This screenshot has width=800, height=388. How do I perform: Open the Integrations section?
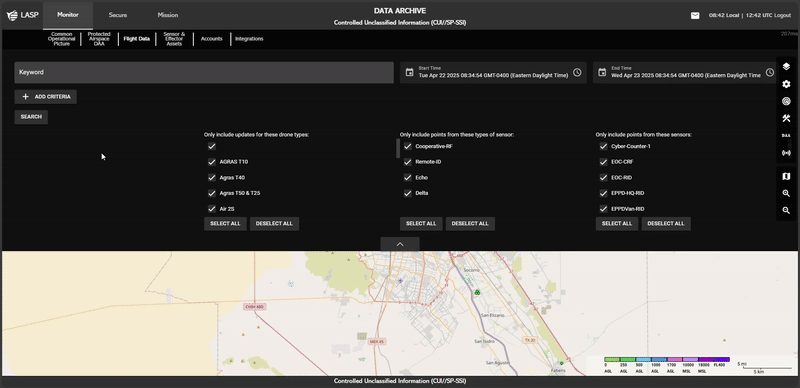click(x=249, y=39)
